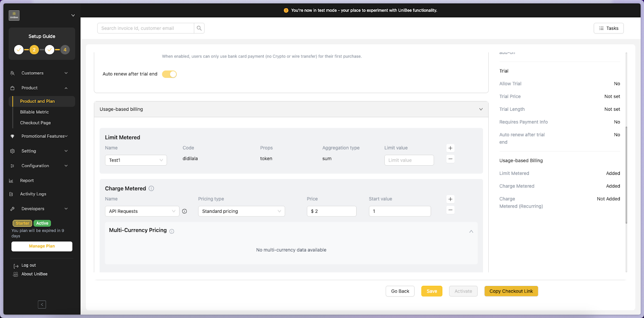Collapse the Usage-based billing section
Screen dimensions: 644x318
coord(481,109)
